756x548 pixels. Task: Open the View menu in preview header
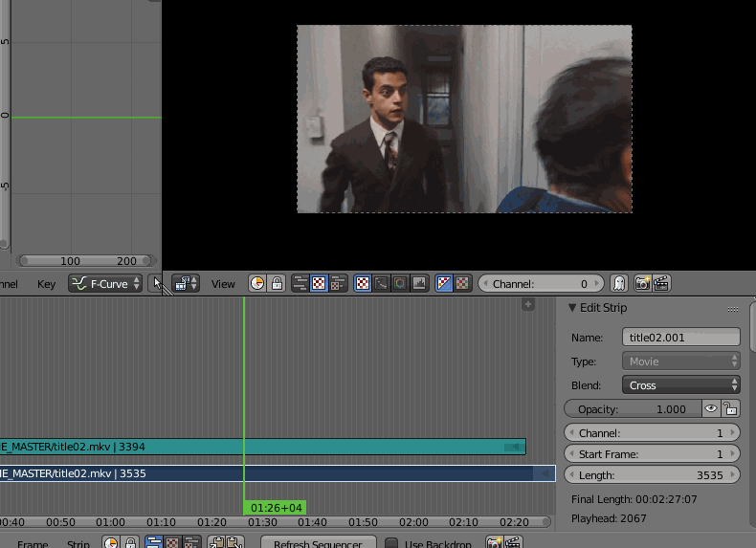click(x=223, y=284)
